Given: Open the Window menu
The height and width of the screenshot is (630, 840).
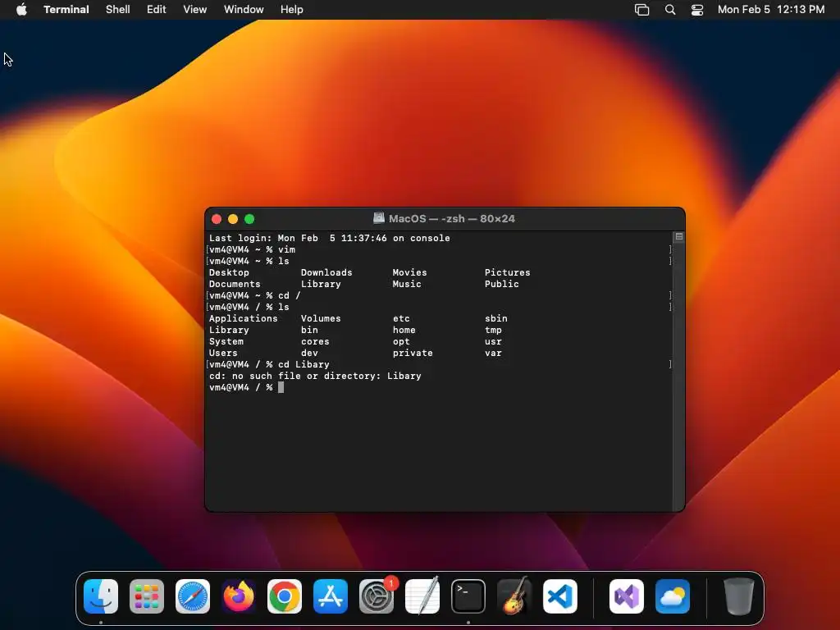Looking at the screenshot, I should point(244,10).
